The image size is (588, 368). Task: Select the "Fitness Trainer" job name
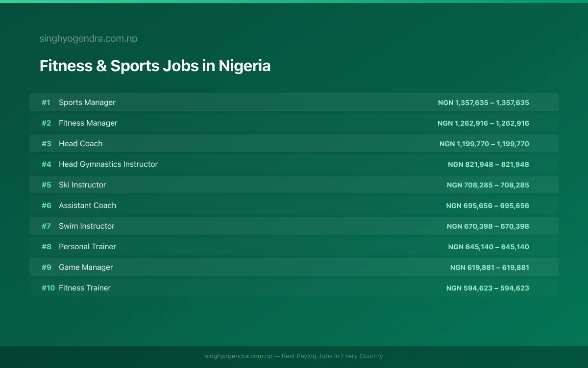[x=85, y=288]
